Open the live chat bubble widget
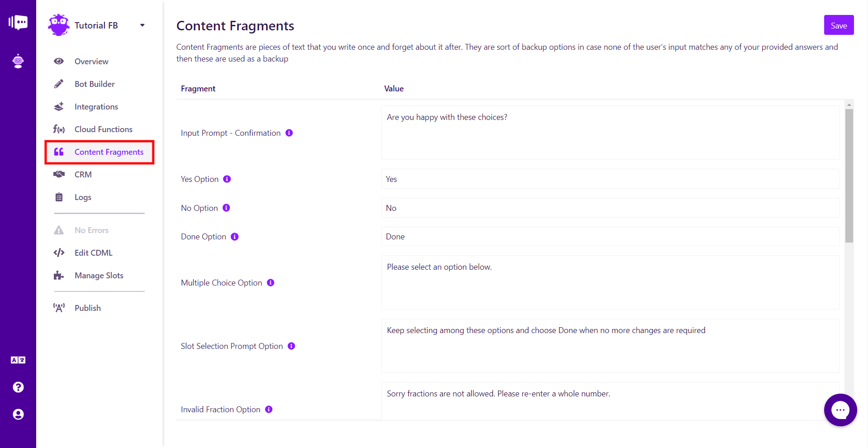The height and width of the screenshot is (448, 868). click(x=840, y=410)
